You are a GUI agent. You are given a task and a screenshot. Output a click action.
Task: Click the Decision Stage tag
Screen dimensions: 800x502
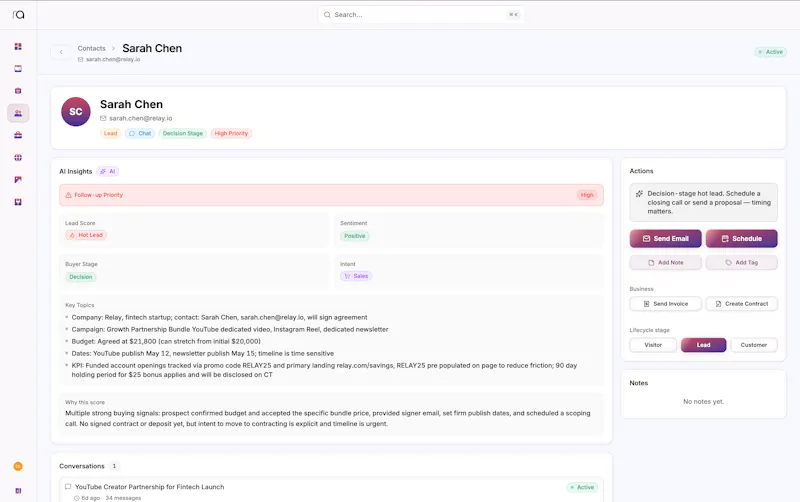(x=183, y=134)
